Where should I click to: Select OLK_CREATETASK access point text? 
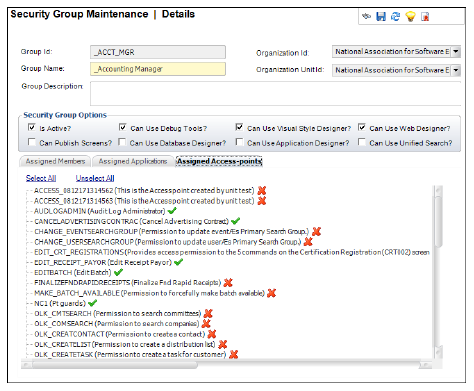130,354
